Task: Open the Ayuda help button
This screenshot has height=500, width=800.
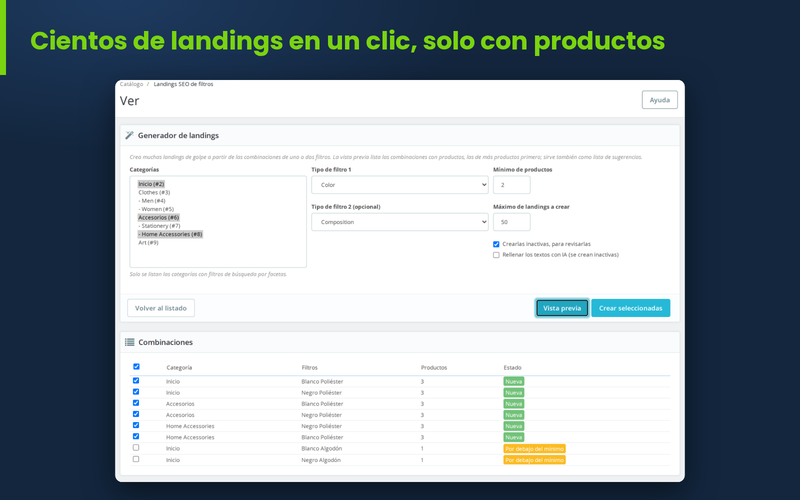Action: 660,100
